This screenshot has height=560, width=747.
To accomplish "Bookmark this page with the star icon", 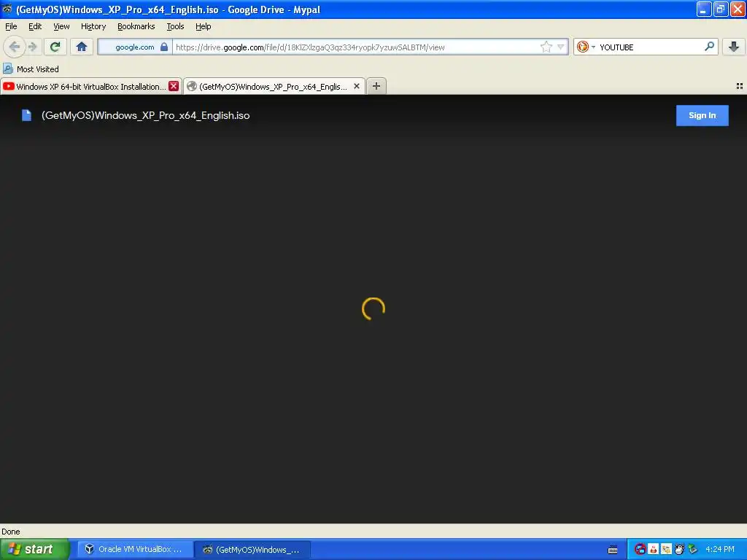I will click(546, 47).
